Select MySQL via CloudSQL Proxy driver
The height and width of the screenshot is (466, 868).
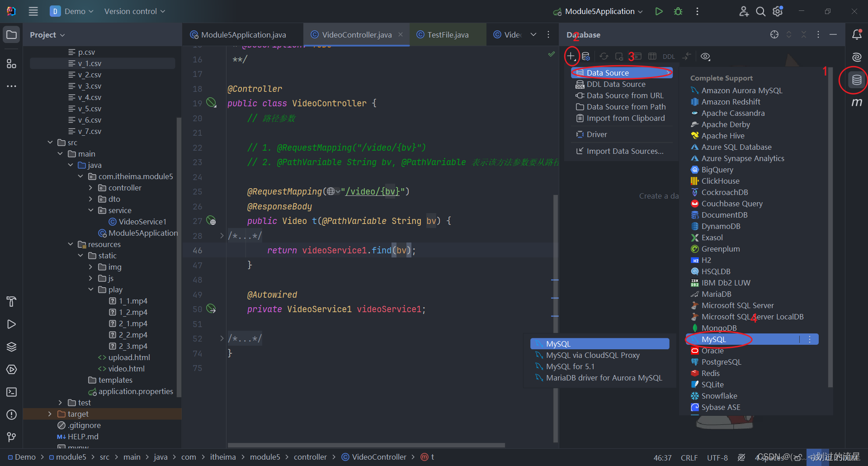point(600,355)
